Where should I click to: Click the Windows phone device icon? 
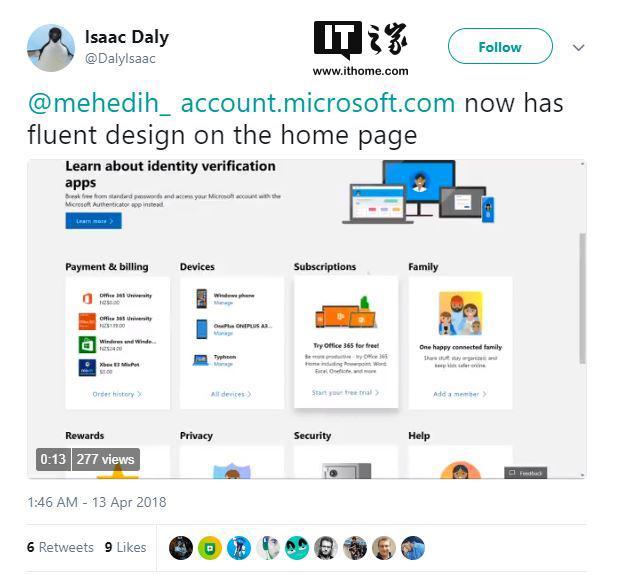pyautogui.click(x=201, y=298)
